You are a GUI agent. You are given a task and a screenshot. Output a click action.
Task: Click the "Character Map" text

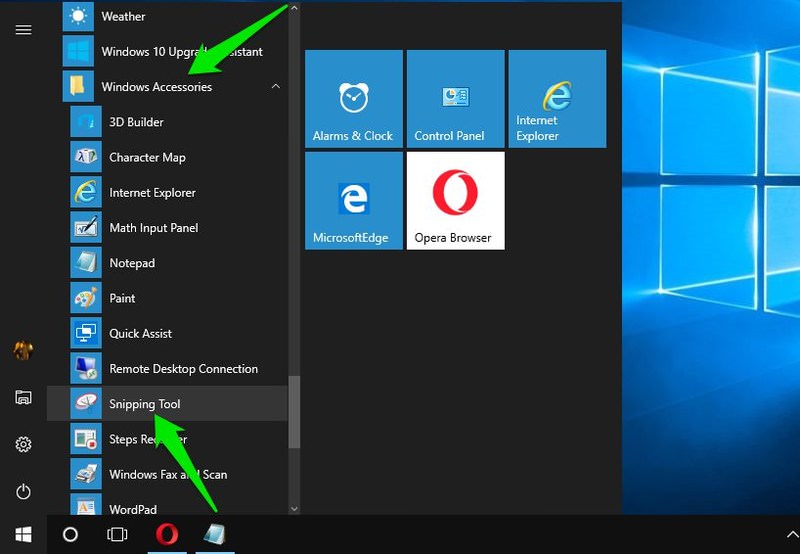[x=147, y=157]
